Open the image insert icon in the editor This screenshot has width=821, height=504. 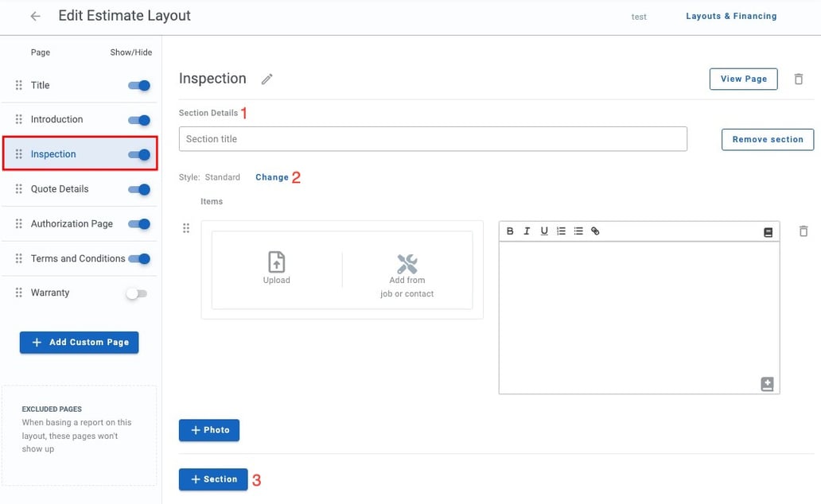[767, 231]
